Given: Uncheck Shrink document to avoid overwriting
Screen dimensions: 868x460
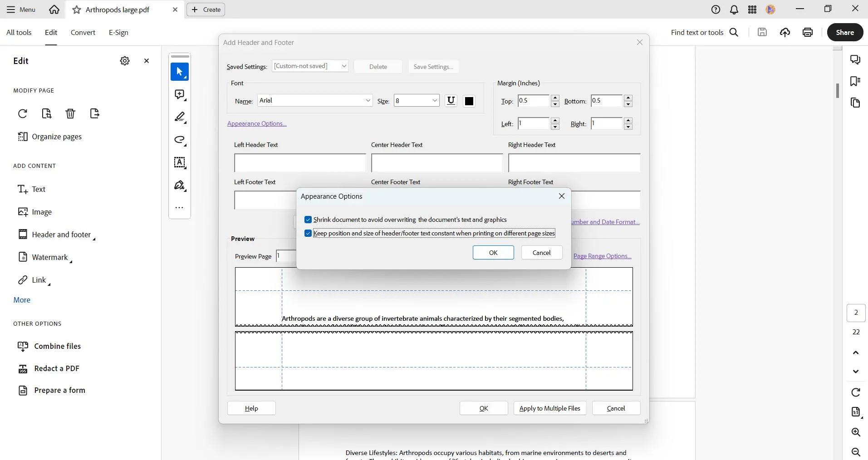Looking at the screenshot, I should (309, 220).
